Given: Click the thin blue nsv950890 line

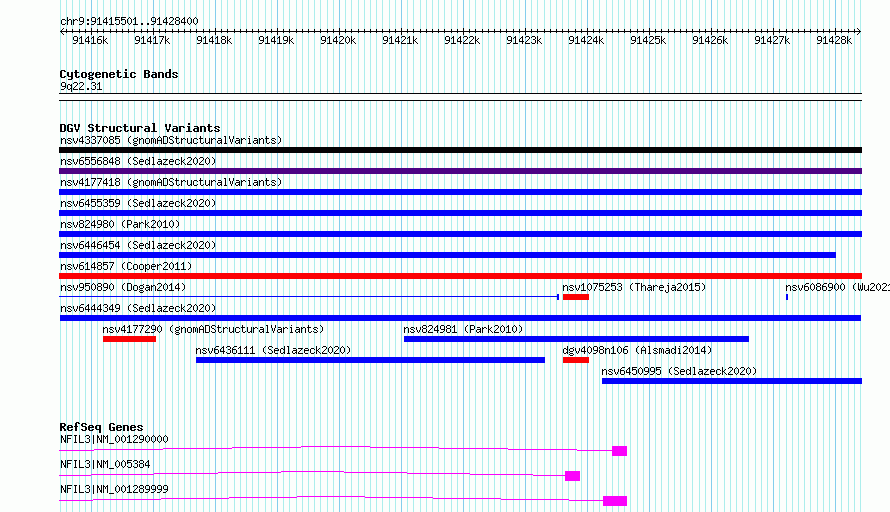Looking at the screenshot, I should [309, 297].
